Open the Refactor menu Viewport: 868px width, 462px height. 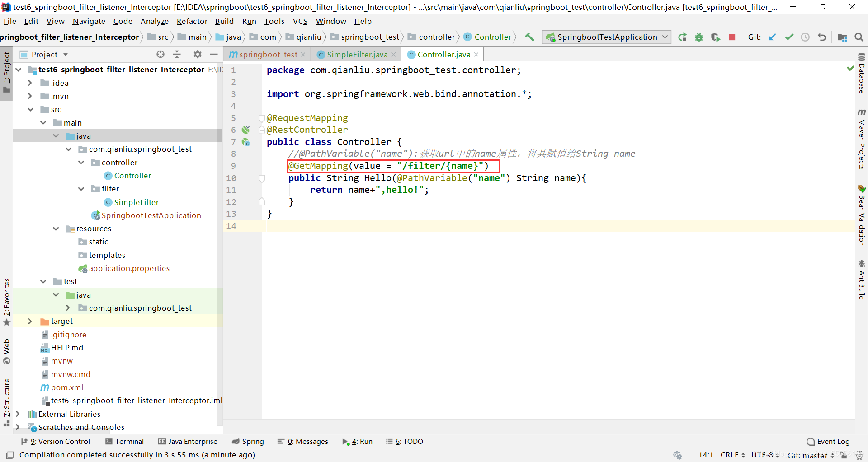pyautogui.click(x=192, y=21)
